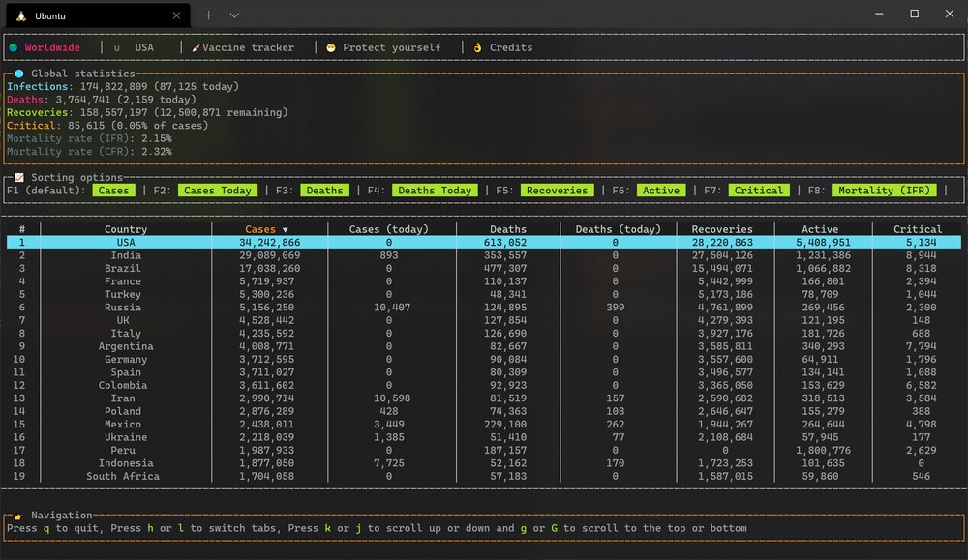Click Colombia in the country list
Viewport: 968px width, 560px height.
pyautogui.click(x=123, y=385)
